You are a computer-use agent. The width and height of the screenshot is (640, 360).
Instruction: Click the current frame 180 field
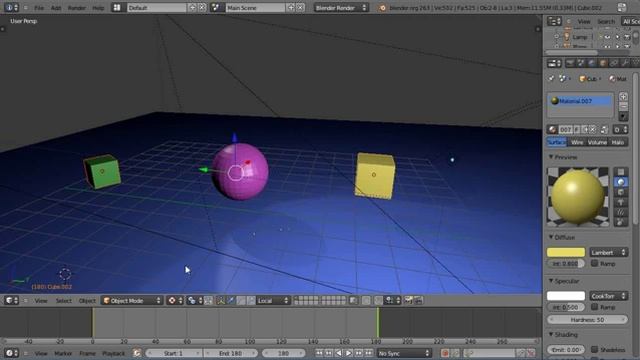(283, 353)
